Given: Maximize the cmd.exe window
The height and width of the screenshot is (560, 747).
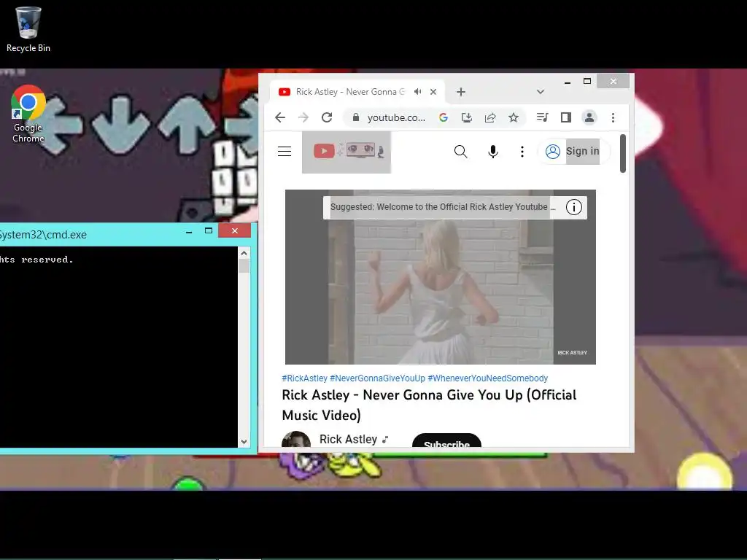Looking at the screenshot, I should 209,231.
